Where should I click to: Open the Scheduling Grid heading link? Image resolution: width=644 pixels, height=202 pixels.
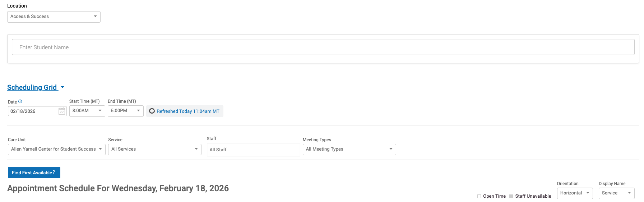point(32,87)
